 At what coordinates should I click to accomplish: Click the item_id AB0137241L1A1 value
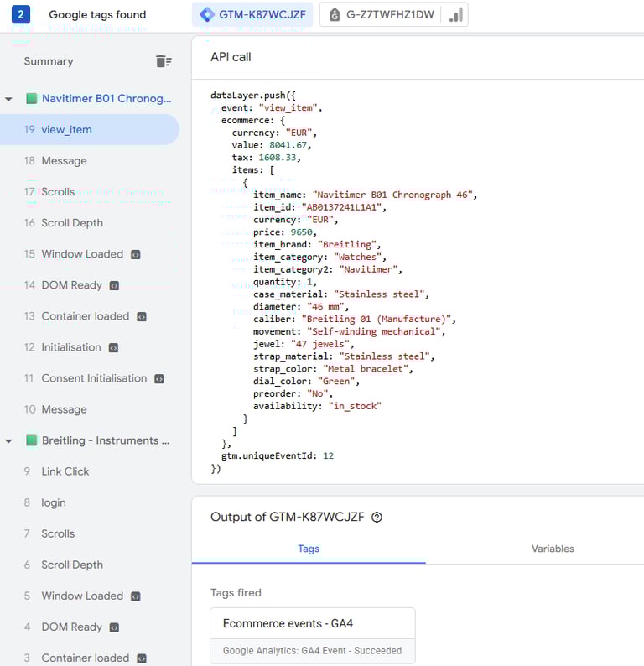341,207
